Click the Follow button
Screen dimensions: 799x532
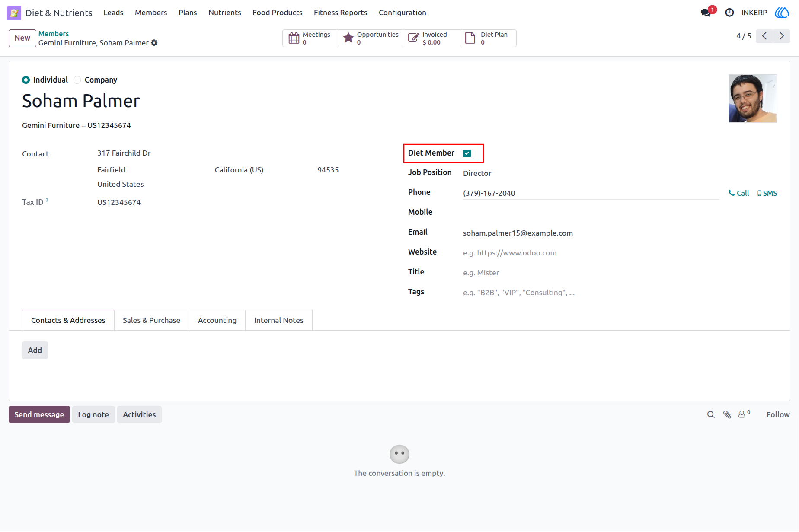click(778, 414)
